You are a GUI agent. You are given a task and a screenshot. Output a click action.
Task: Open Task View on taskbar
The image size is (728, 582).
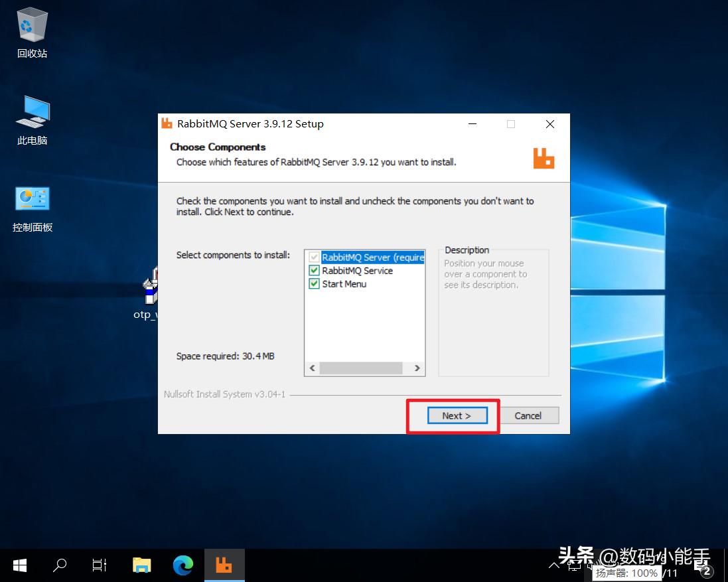(x=100, y=565)
